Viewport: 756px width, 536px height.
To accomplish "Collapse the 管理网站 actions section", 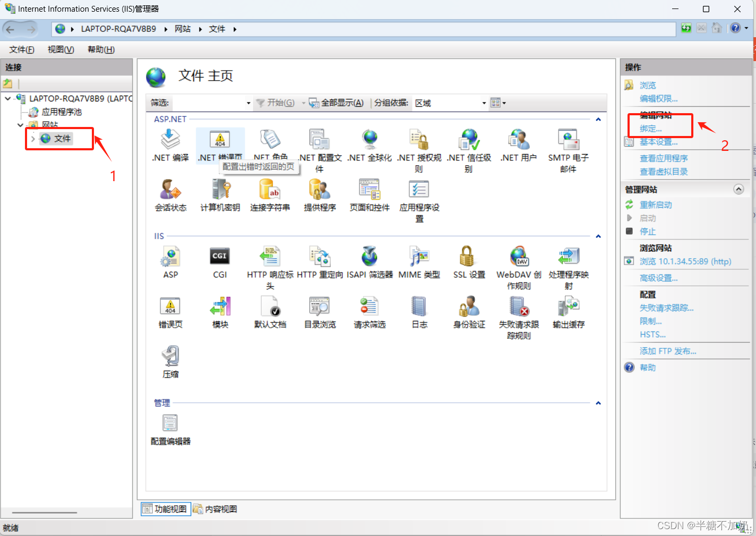I will coord(738,189).
